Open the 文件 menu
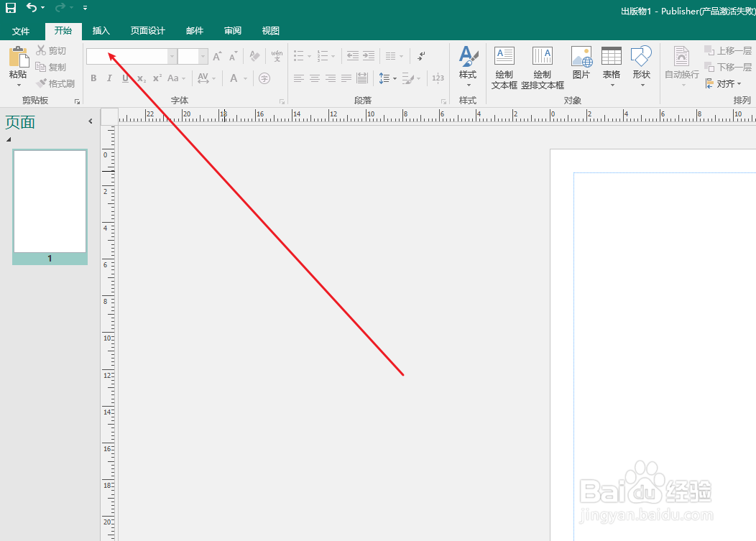 pos(21,31)
